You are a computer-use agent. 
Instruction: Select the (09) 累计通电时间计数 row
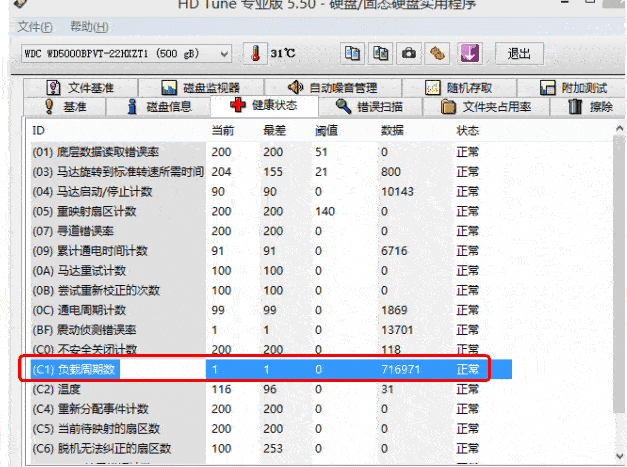pos(271,251)
